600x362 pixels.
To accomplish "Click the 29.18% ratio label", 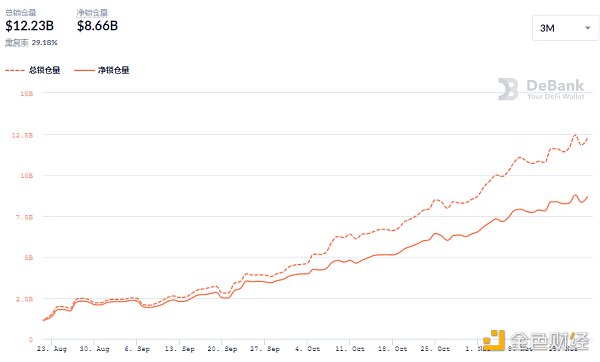I will pos(44,42).
